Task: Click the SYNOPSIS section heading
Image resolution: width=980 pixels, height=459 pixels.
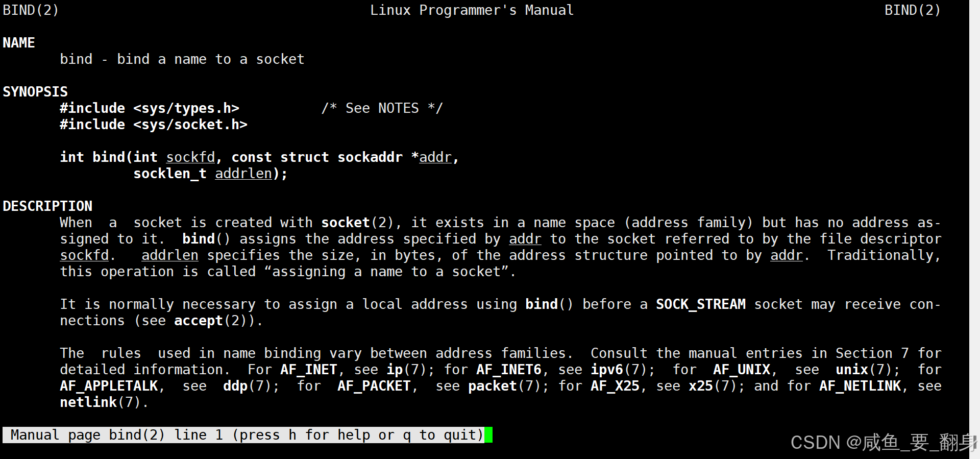Action: tap(35, 92)
